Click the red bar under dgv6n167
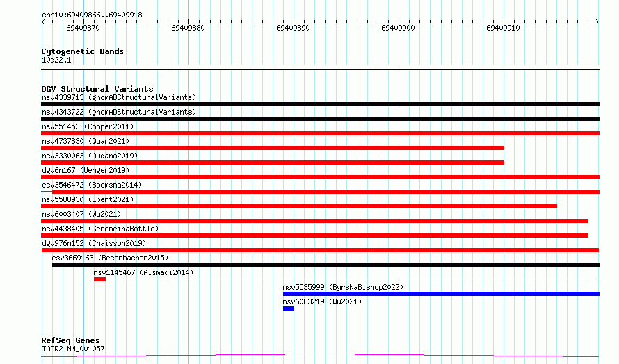 [320, 177]
